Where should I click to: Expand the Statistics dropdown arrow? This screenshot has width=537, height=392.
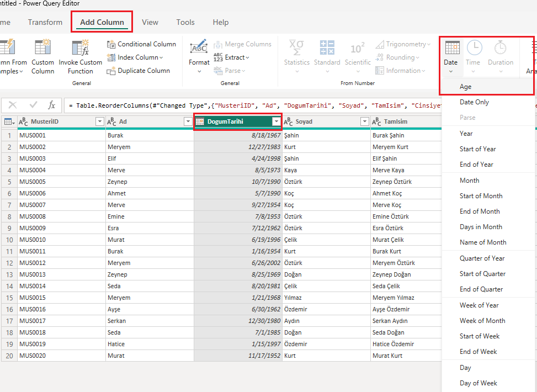pos(297,71)
